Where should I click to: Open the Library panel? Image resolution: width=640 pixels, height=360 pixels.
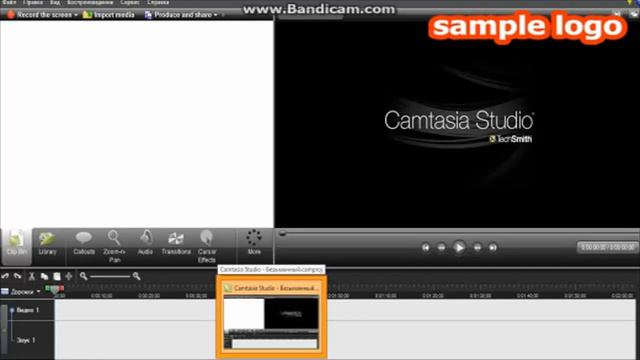pyautogui.click(x=47, y=243)
